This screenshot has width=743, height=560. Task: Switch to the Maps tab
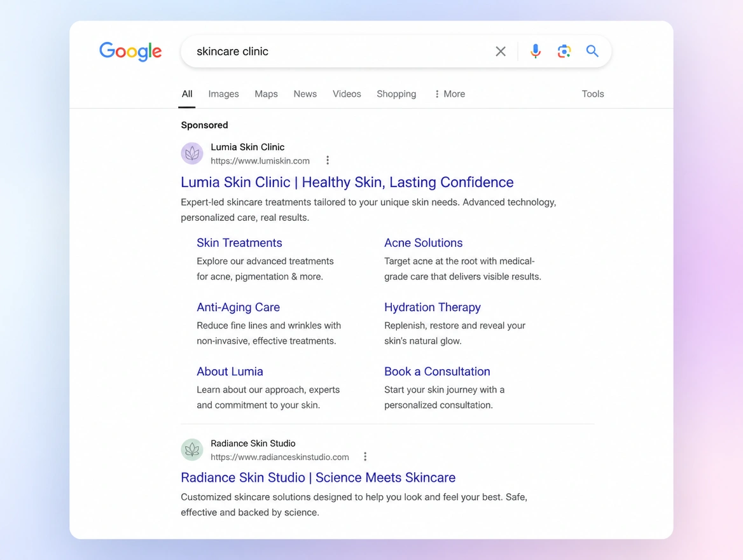267,94
